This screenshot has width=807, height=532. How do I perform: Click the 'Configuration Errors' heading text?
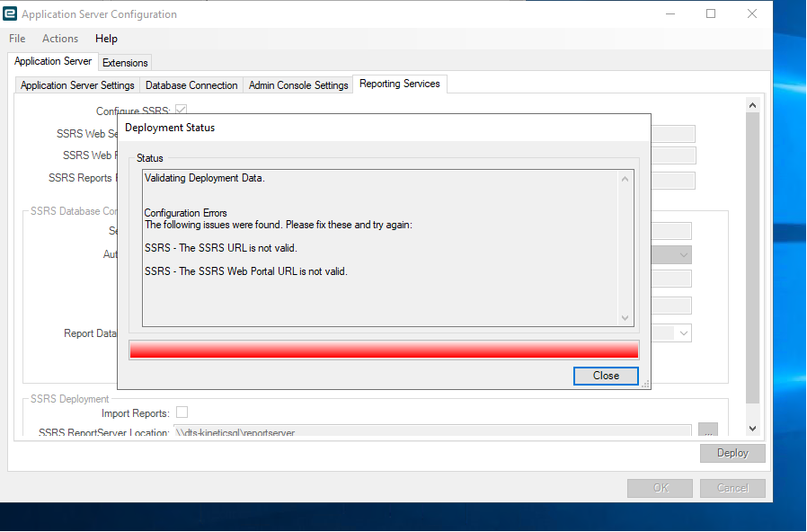pyautogui.click(x=185, y=212)
